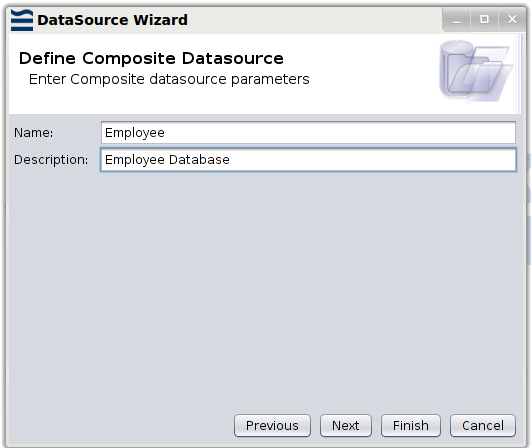The height and width of the screenshot is (448, 531).
Task: Minimize the DataSource Wizard window
Action: pyautogui.click(x=456, y=20)
